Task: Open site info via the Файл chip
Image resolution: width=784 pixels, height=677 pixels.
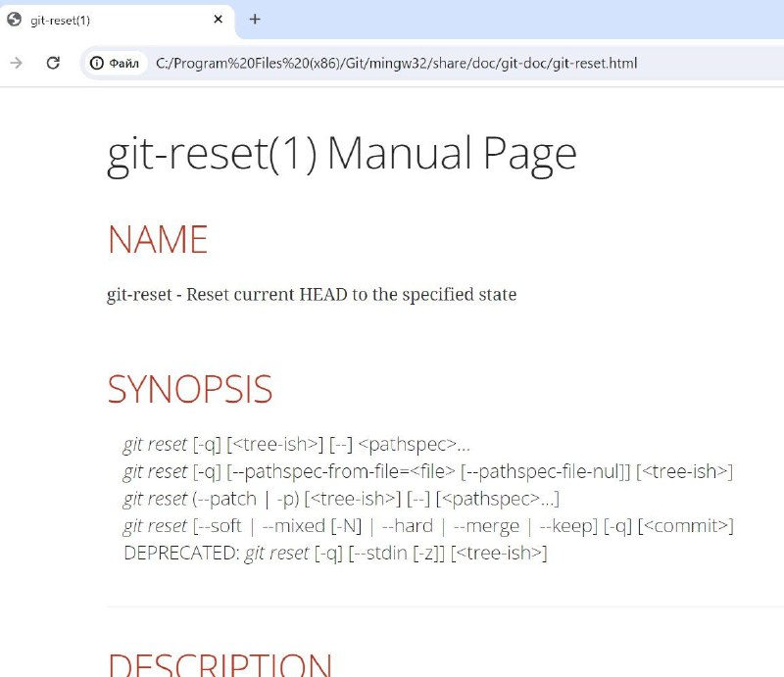Action: tap(115, 63)
